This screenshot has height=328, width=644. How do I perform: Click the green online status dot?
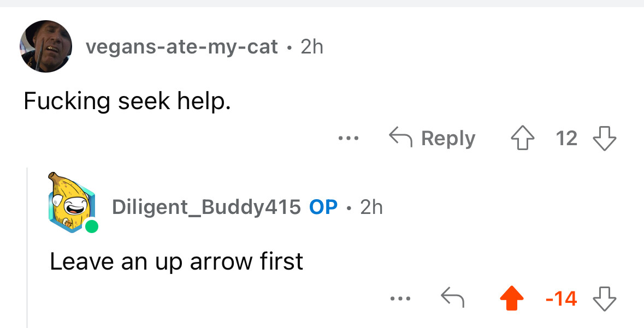click(x=91, y=226)
